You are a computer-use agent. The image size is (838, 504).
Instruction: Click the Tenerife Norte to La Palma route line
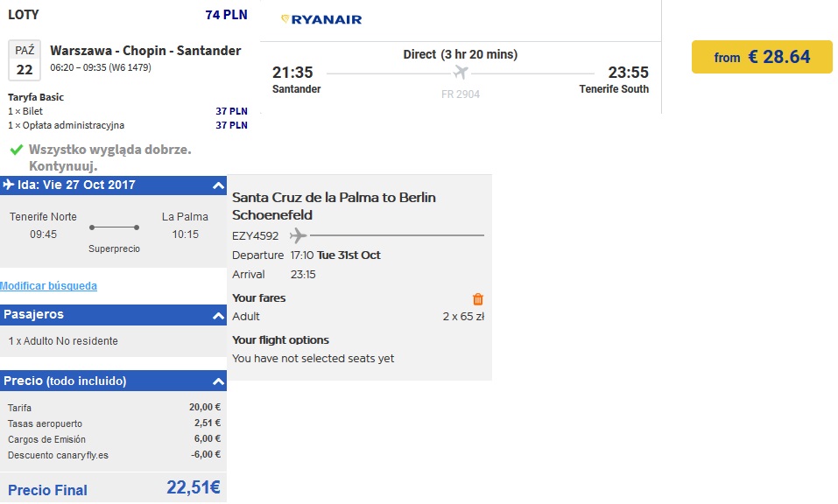tap(115, 227)
